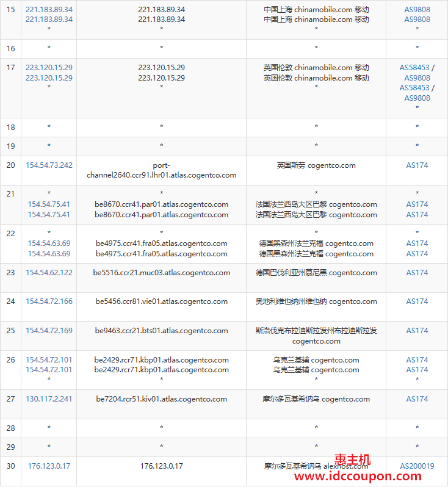This screenshot has width=448, height=487.
Task: Open the AS174 link in hop 24
Action: click(x=417, y=301)
